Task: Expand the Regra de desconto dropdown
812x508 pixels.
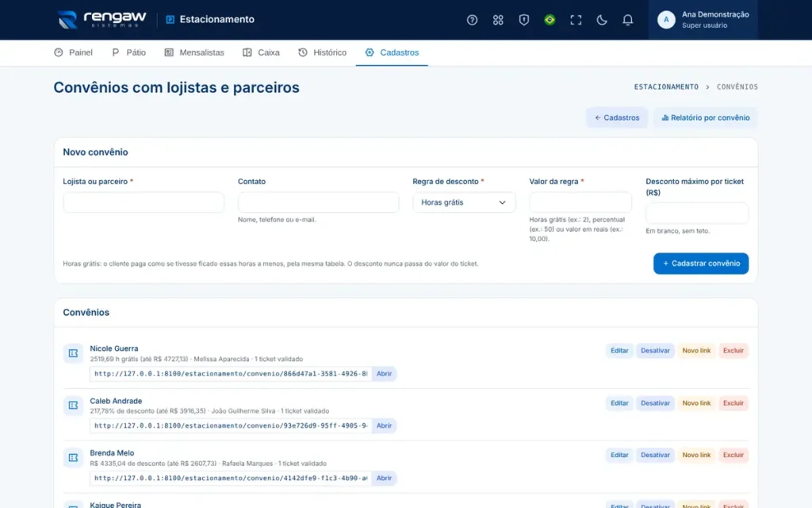Action: pos(464,202)
